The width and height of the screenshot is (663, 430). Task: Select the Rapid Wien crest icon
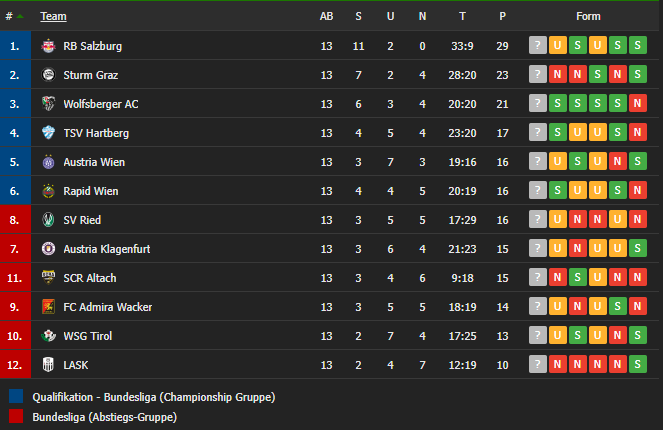click(48, 191)
